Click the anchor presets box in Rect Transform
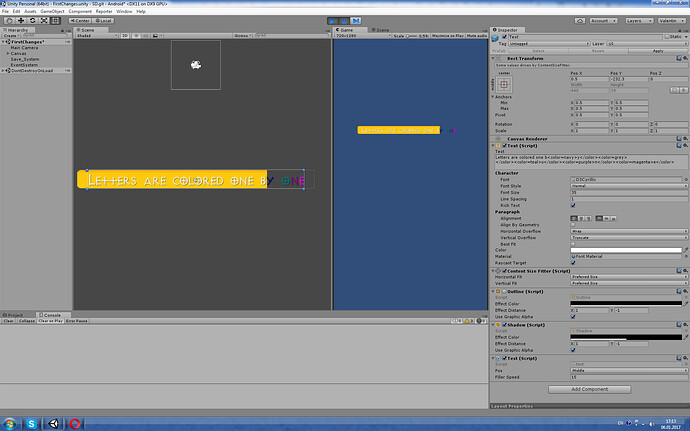 (504, 84)
